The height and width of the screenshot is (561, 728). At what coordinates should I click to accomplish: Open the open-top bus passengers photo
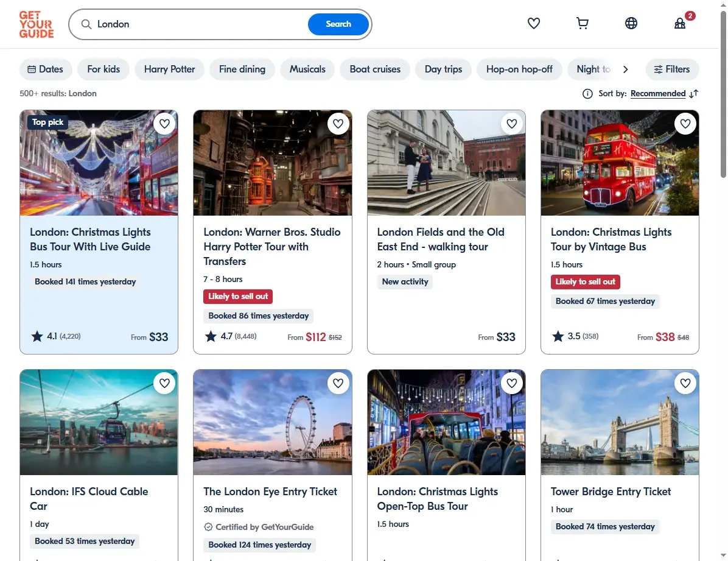(x=446, y=422)
